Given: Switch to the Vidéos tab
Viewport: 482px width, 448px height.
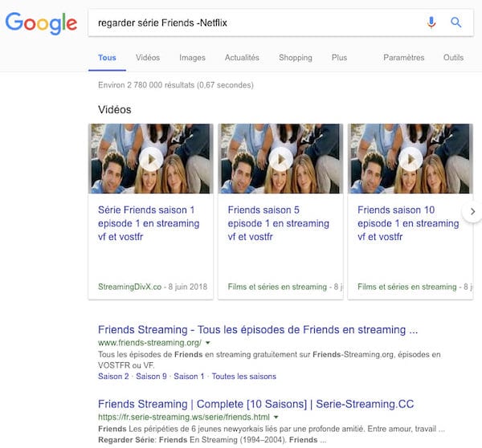Looking at the screenshot, I should (148, 58).
